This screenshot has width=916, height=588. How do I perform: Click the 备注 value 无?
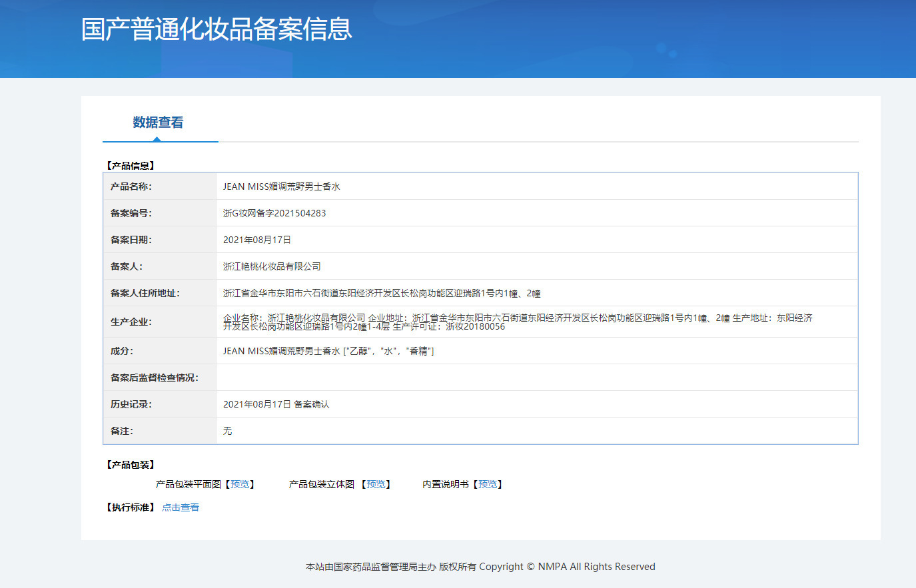point(227,432)
